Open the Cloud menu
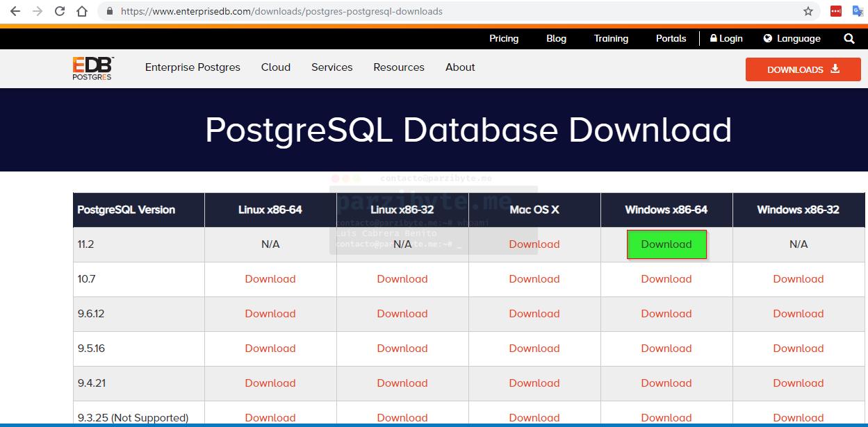This screenshot has height=427, width=868. coord(276,67)
